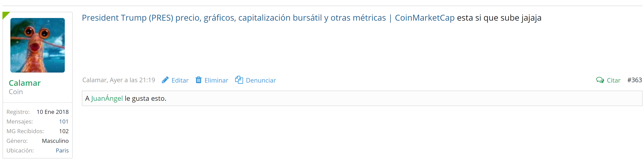
Task: Click the trash can Eliminar icon
Action: pos(198,80)
